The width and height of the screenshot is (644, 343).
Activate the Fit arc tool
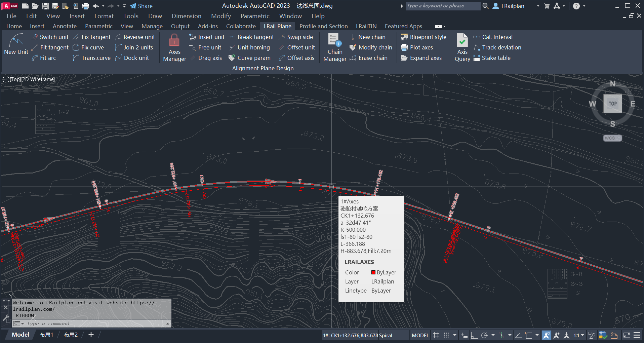tap(44, 58)
